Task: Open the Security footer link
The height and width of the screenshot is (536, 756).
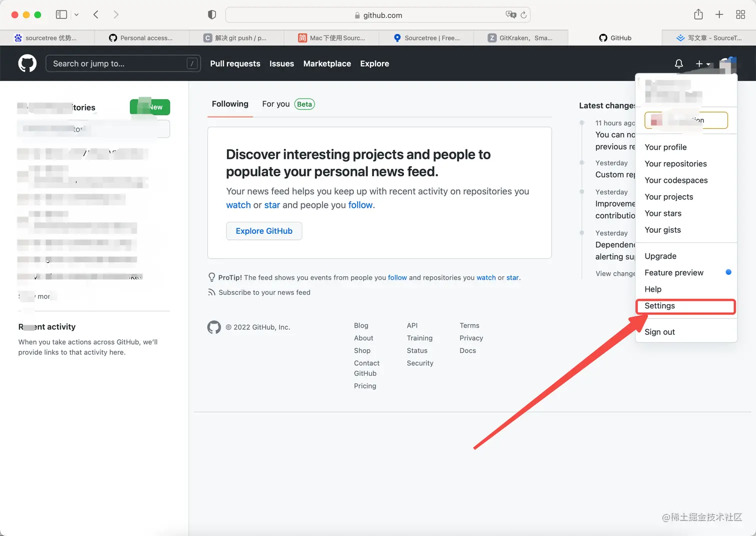Action: pos(420,363)
